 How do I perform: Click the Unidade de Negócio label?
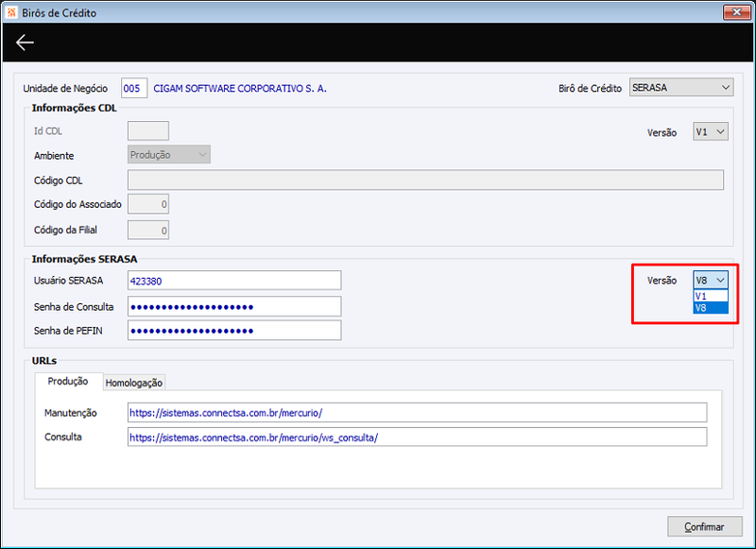[x=65, y=89]
